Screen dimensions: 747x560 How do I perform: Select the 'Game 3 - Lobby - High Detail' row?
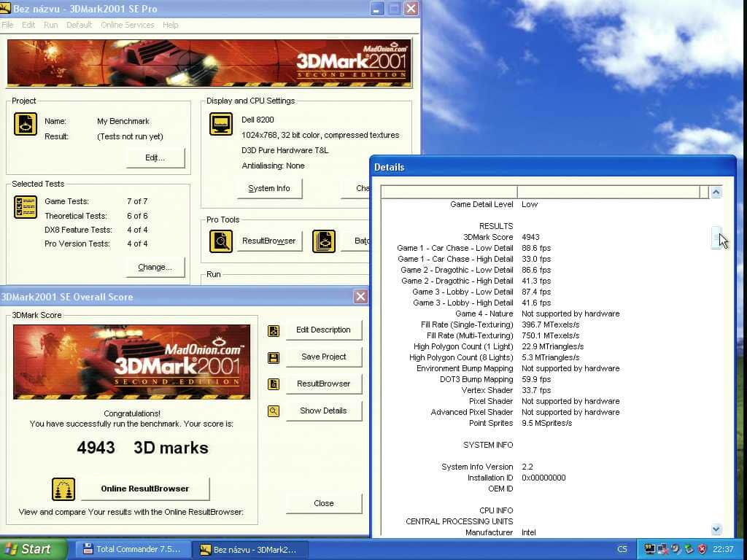point(545,303)
